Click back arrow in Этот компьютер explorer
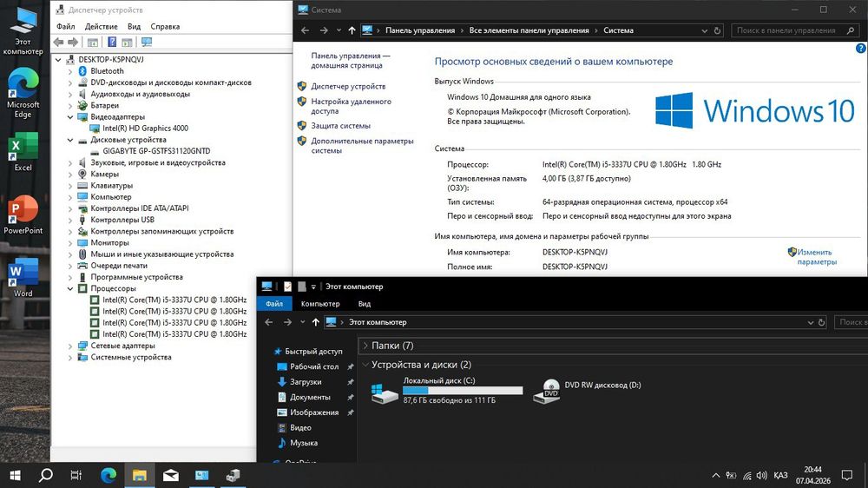The width and height of the screenshot is (868, 488). 268,322
